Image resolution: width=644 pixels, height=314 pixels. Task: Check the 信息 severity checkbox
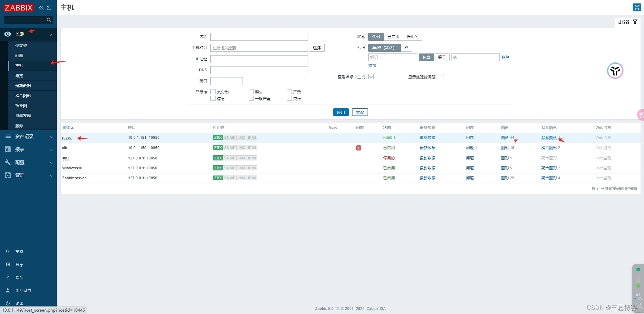(213, 98)
